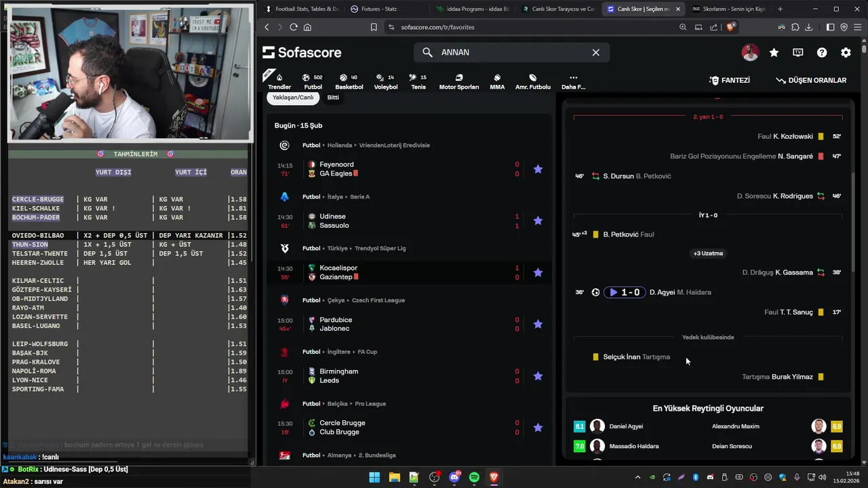Bookmark this page in the browser
Screen dimensions: 868x488
point(374,27)
